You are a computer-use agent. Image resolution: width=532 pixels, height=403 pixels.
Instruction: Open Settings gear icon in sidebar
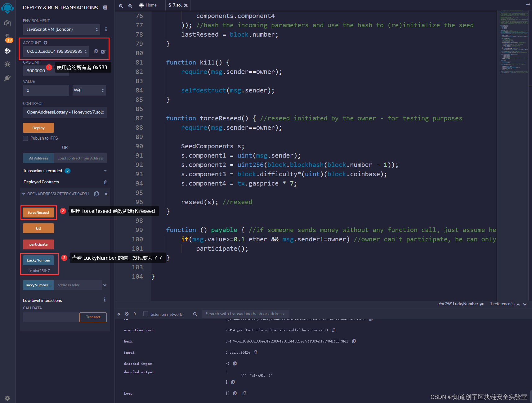(7, 398)
